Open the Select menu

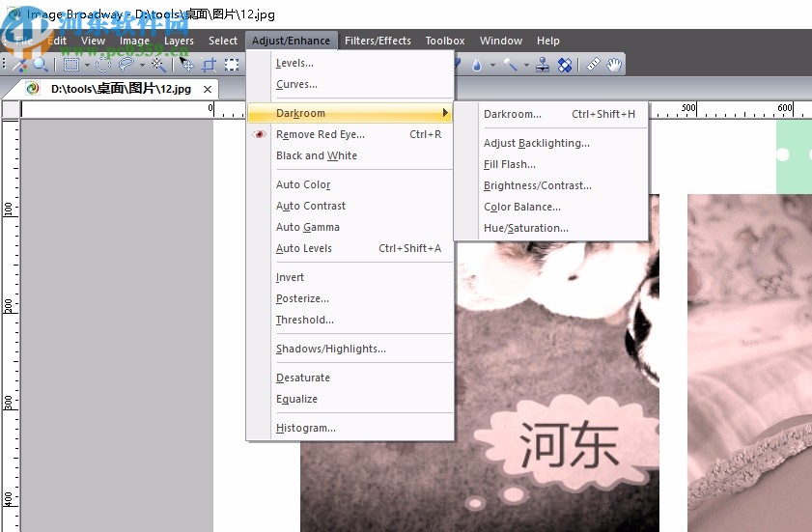click(x=223, y=41)
